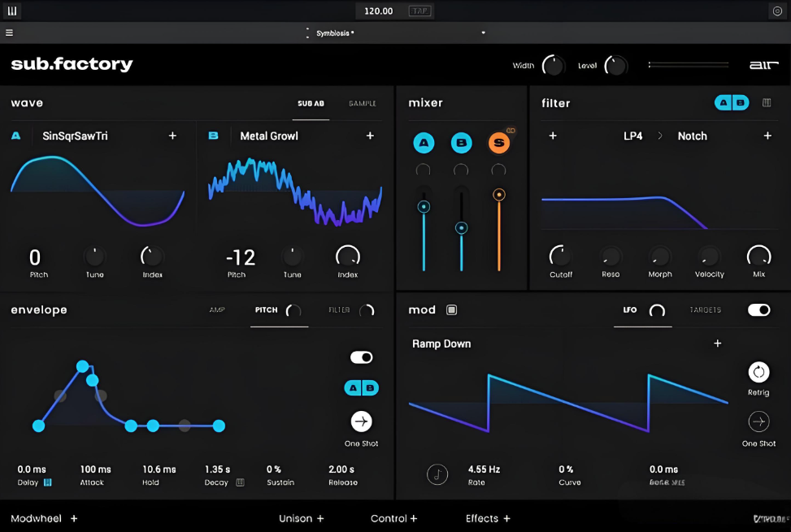Viewport: 791px width, 532px height.
Task: Switch to the TARGETS mod tab
Action: click(x=706, y=309)
